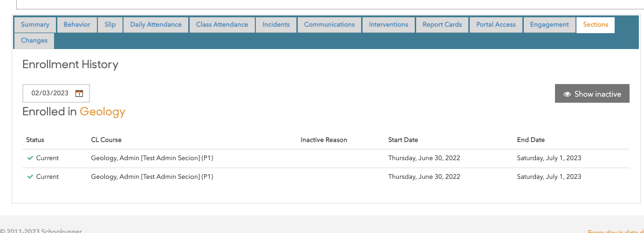The height and width of the screenshot is (233, 644).
Task: Click the green checkmark in the second enrollment row
Action: point(30,177)
